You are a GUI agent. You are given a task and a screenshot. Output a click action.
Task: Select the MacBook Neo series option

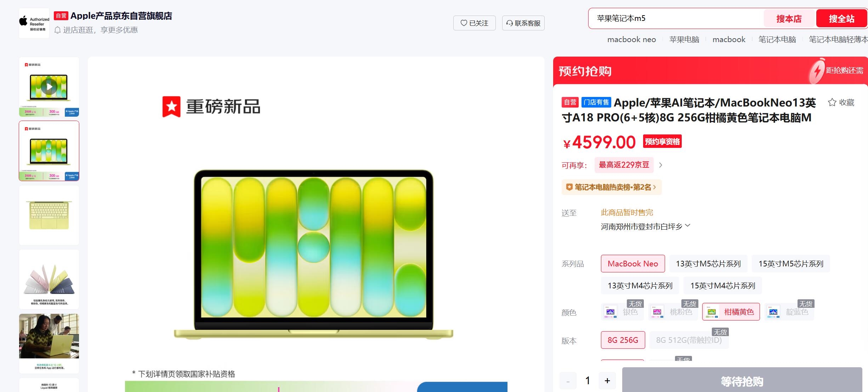click(633, 264)
